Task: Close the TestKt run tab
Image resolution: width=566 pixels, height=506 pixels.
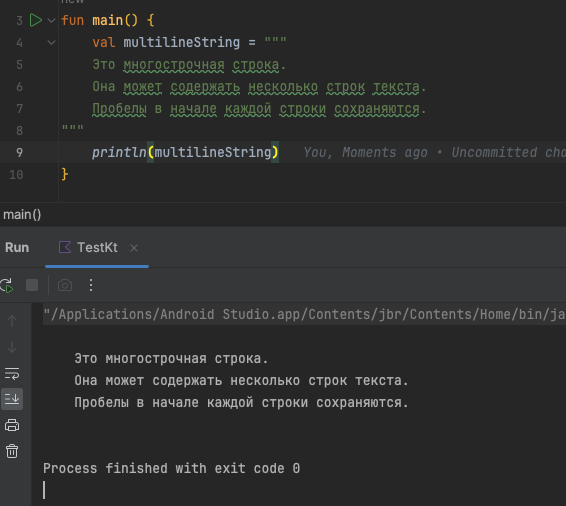Action: pyautogui.click(x=134, y=248)
